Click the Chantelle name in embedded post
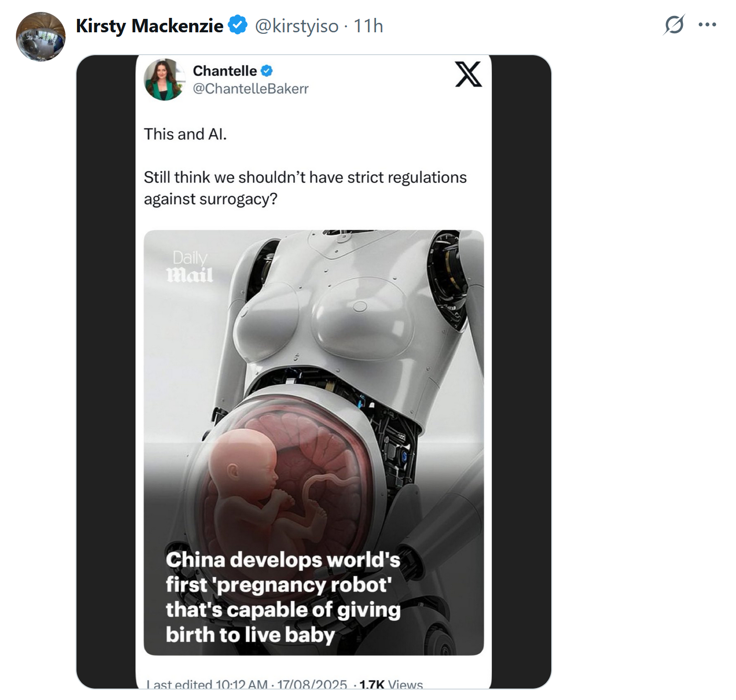736x700 pixels. pyautogui.click(x=224, y=71)
